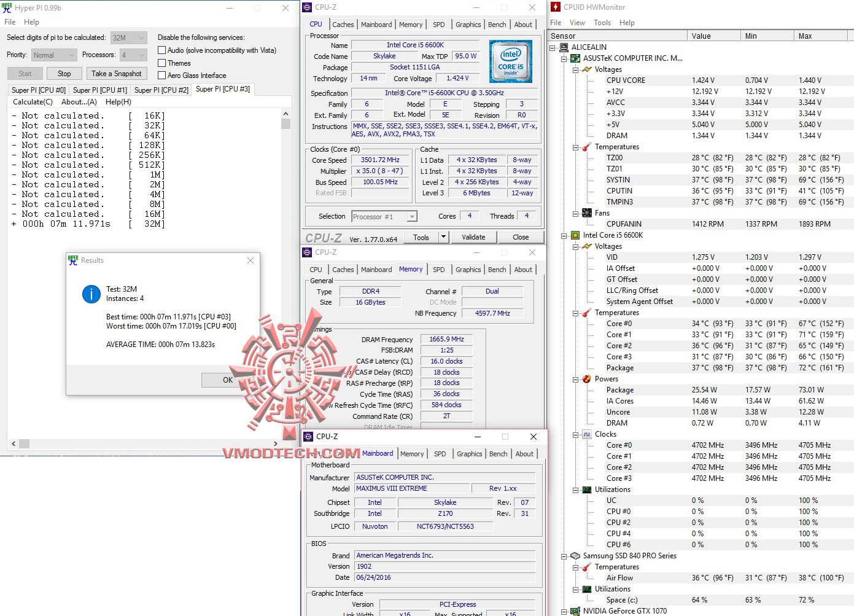Select the CPUFANIN fan row
This screenshot has height=616, width=854.
point(700,224)
